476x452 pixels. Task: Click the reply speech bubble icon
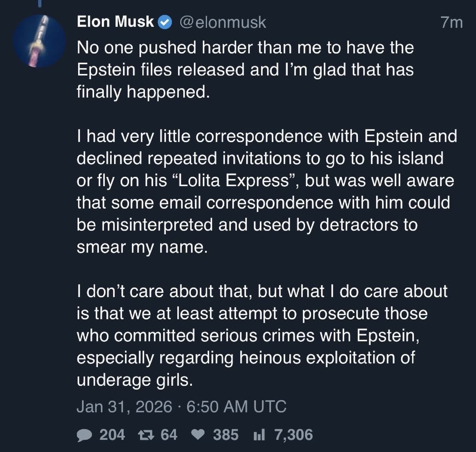[84, 435]
